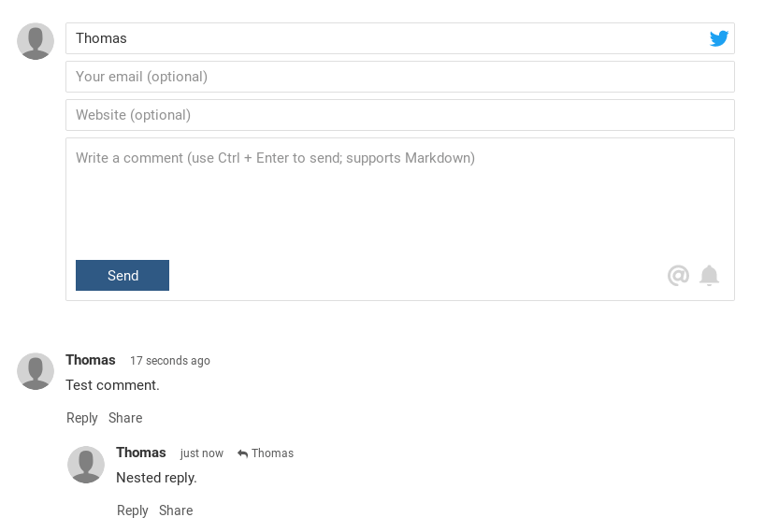
Task: Click the Twitter bird icon
Action: 718,38
